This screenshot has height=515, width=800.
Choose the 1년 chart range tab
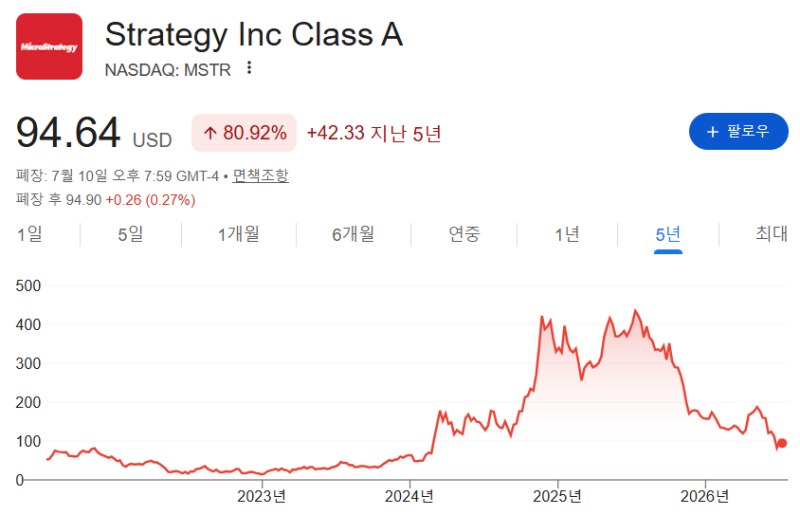coord(567,234)
